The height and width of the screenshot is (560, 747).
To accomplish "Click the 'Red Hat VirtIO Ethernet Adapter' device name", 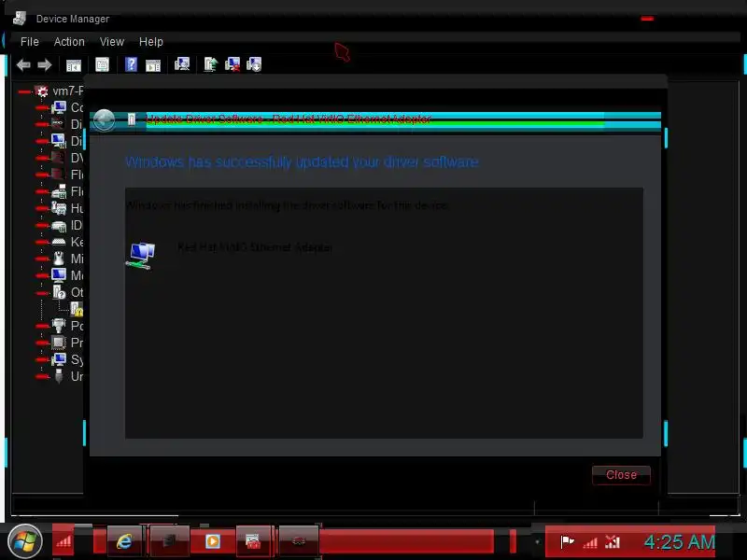I will [x=255, y=247].
